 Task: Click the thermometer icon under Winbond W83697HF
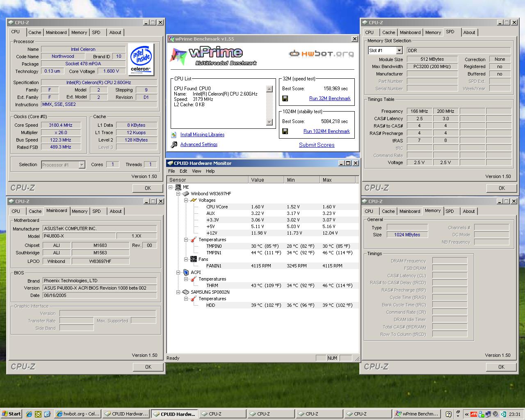[194, 240]
